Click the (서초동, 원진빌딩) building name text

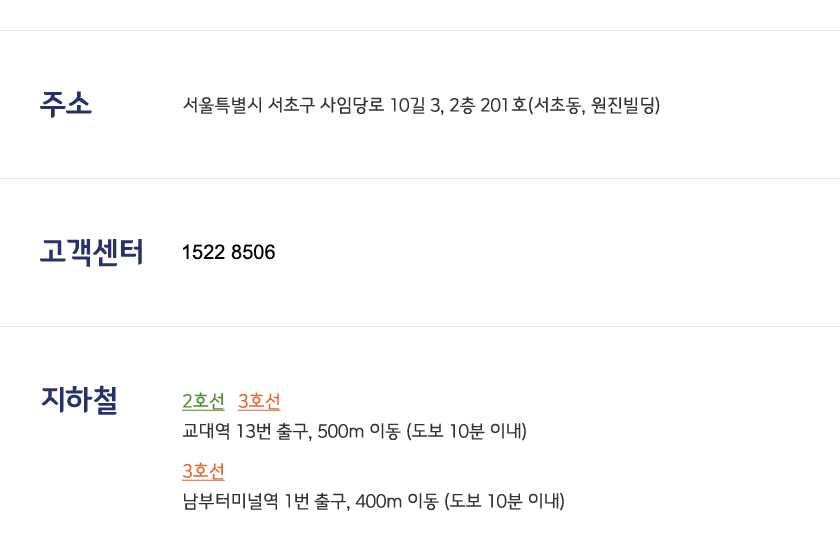594,105
